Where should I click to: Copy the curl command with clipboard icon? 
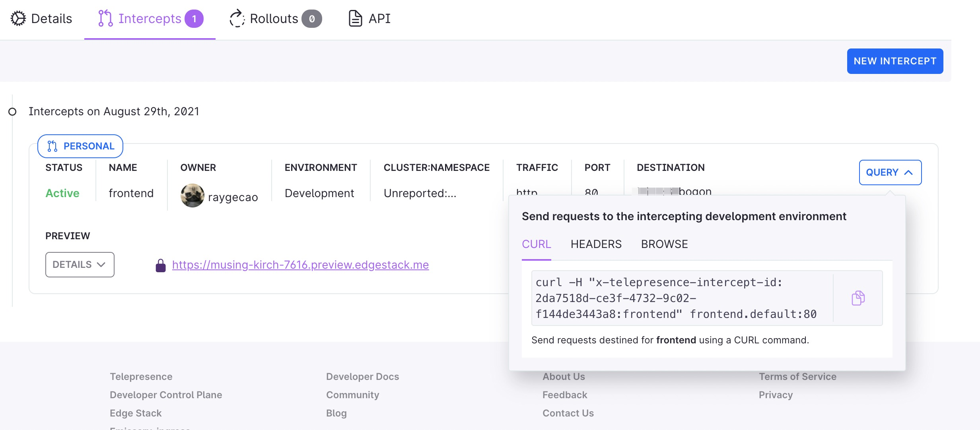tap(858, 298)
